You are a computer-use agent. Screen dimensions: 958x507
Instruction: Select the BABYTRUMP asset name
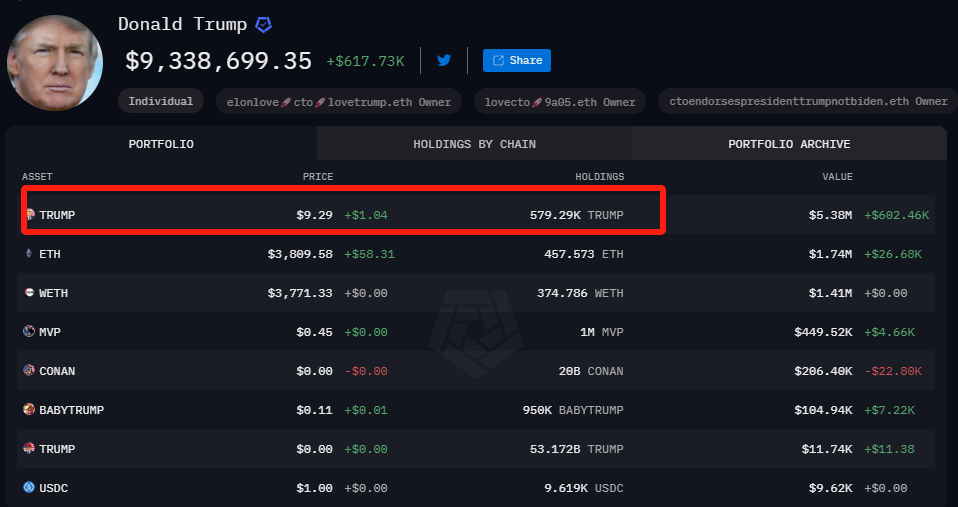pos(71,410)
